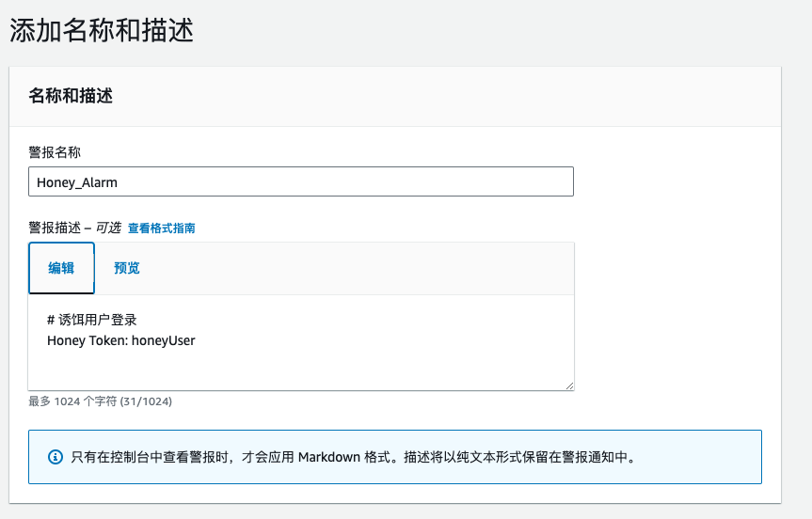Click the word 'honeyUser' in the description
This screenshot has height=519, width=812.
click(166, 340)
